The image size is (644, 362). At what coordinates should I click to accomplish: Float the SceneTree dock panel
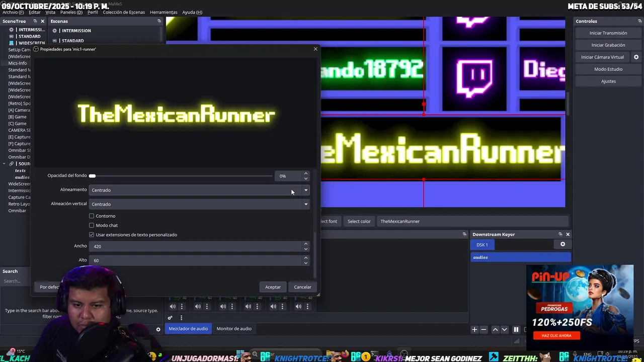tap(35, 21)
